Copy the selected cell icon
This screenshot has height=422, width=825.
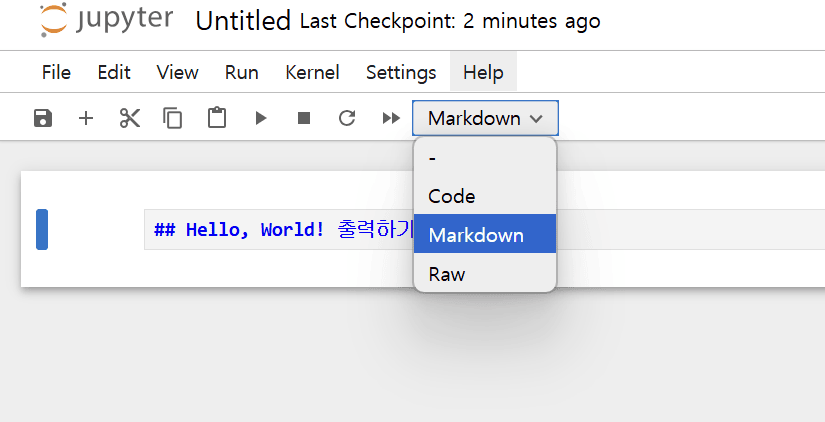[x=173, y=118]
